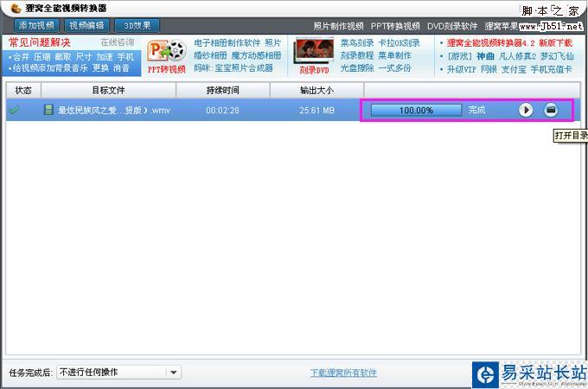Viewport: 588px width, 389px height.
Task: Click the 截取 help link
Action: pyautogui.click(x=62, y=57)
